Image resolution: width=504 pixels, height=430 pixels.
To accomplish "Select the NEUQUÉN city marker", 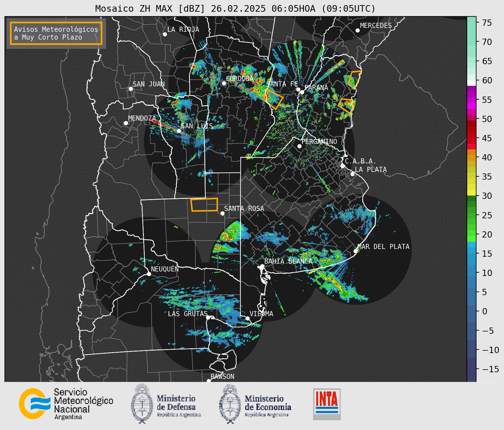I will tap(149, 274).
